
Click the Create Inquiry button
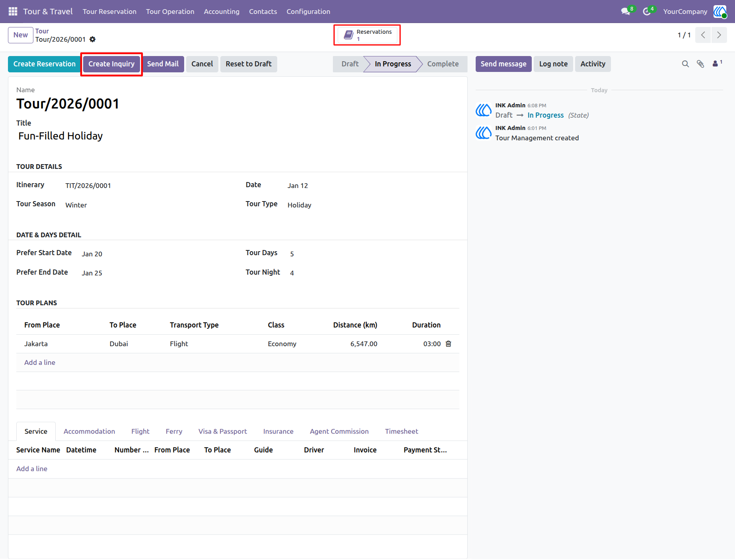click(x=111, y=64)
